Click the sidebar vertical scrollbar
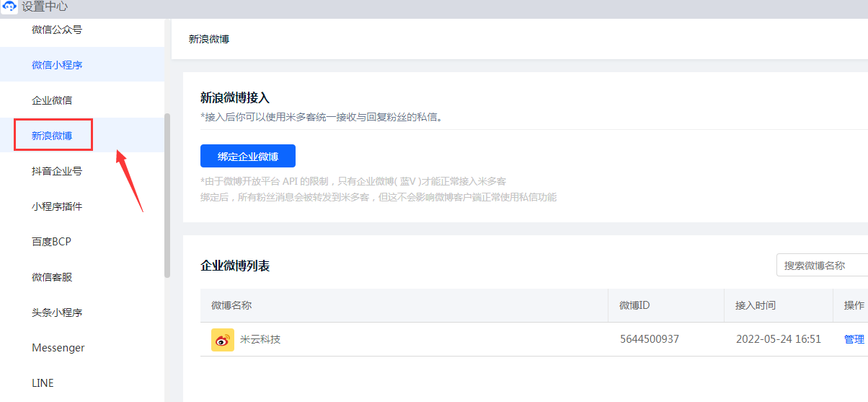868x402 pixels. tap(167, 196)
